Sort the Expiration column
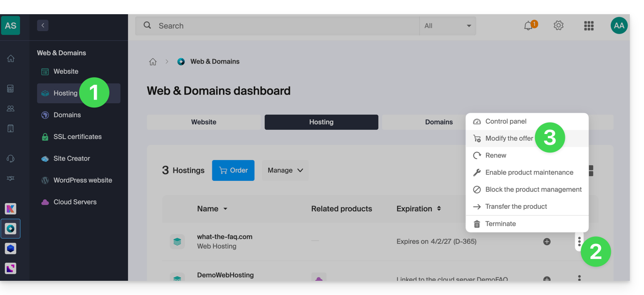644x295 pixels. [439, 209]
